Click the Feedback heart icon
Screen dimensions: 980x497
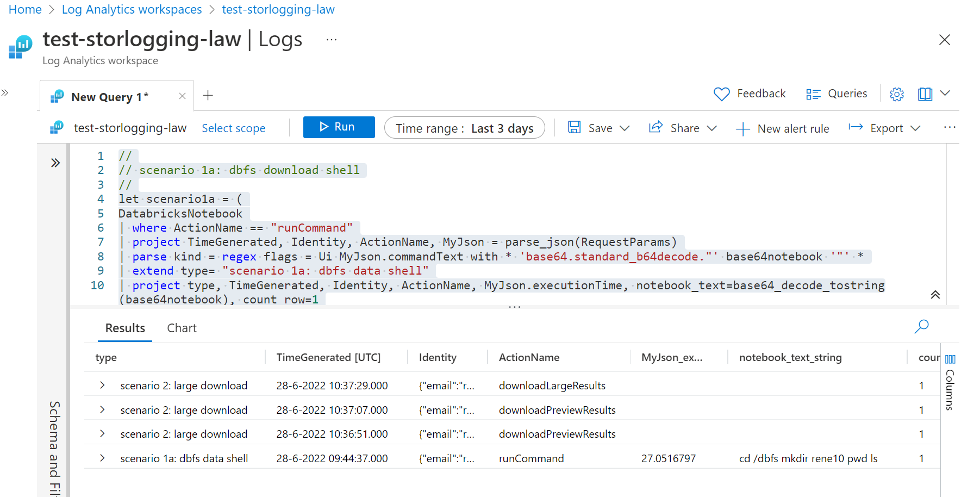(721, 94)
